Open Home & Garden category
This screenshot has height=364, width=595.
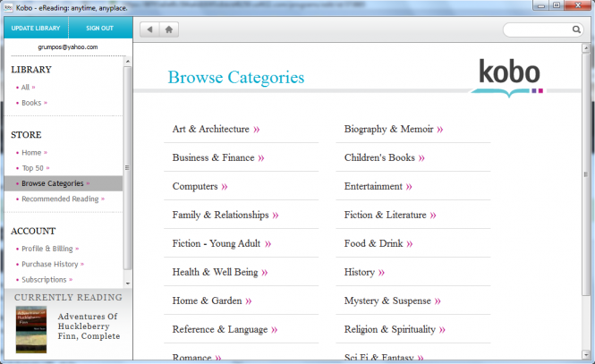(x=212, y=301)
